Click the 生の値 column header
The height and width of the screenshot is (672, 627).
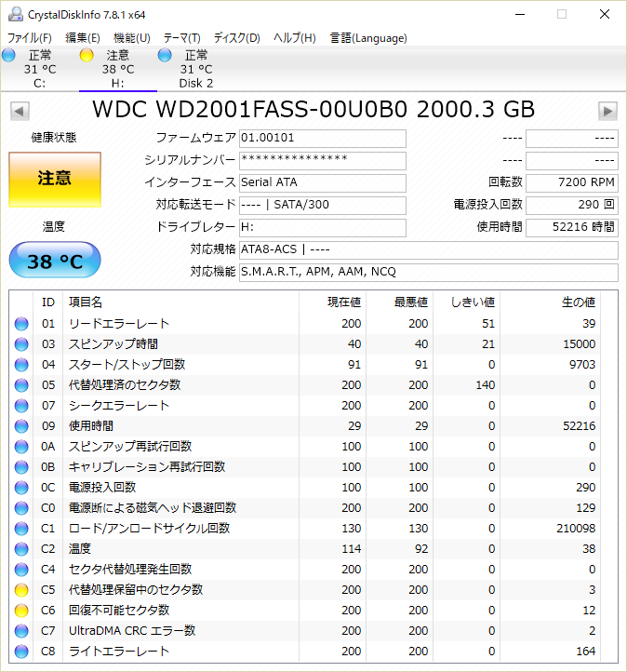(x=551, y=302)
